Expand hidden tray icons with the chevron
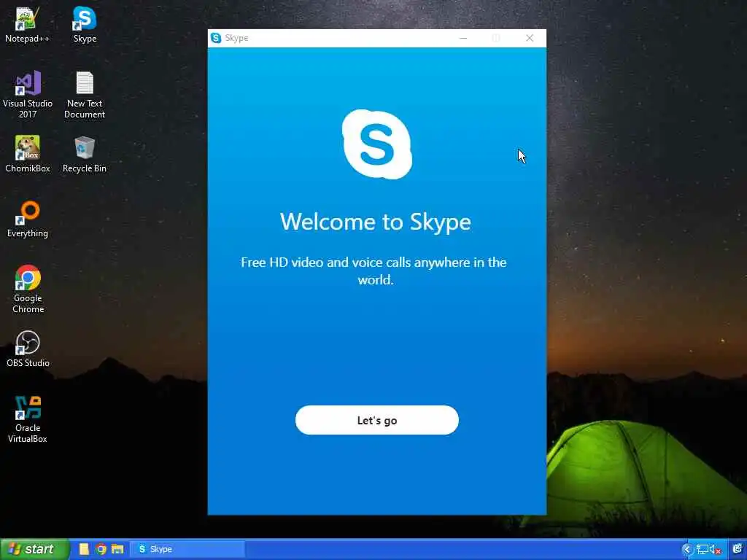Image resolution: width=747 pixels, height=560 pixels. click(x=686, y=550)
